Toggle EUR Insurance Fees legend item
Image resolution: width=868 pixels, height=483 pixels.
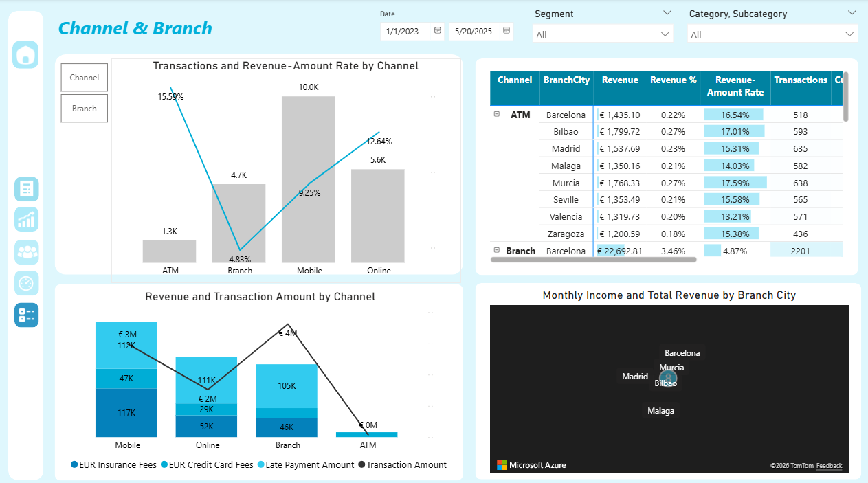(113, 465)
